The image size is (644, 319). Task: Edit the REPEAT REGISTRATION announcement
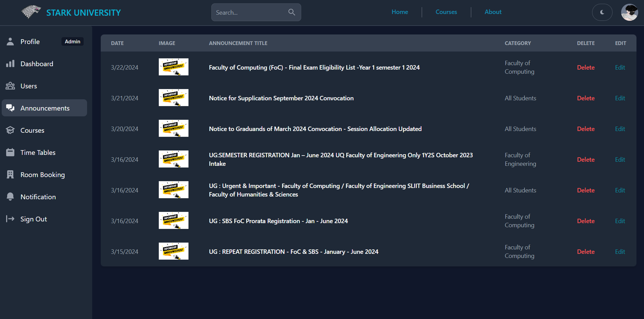click(x=620, y=251)
